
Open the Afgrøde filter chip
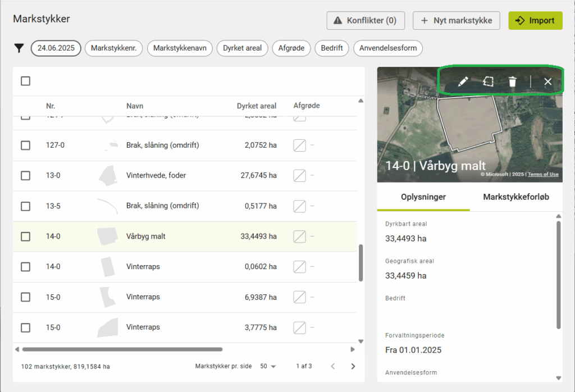coord(291,48)
